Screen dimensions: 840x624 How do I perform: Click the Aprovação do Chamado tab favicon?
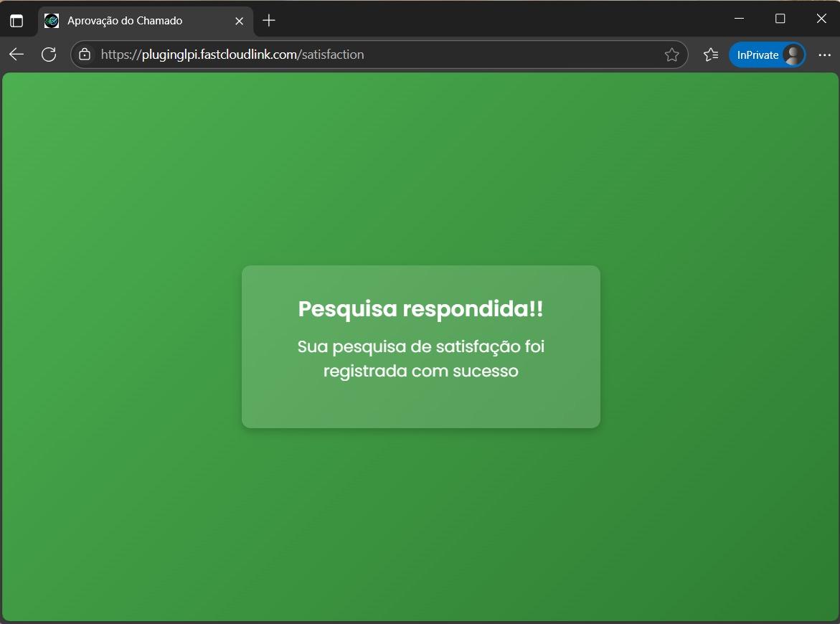(52, 21)
